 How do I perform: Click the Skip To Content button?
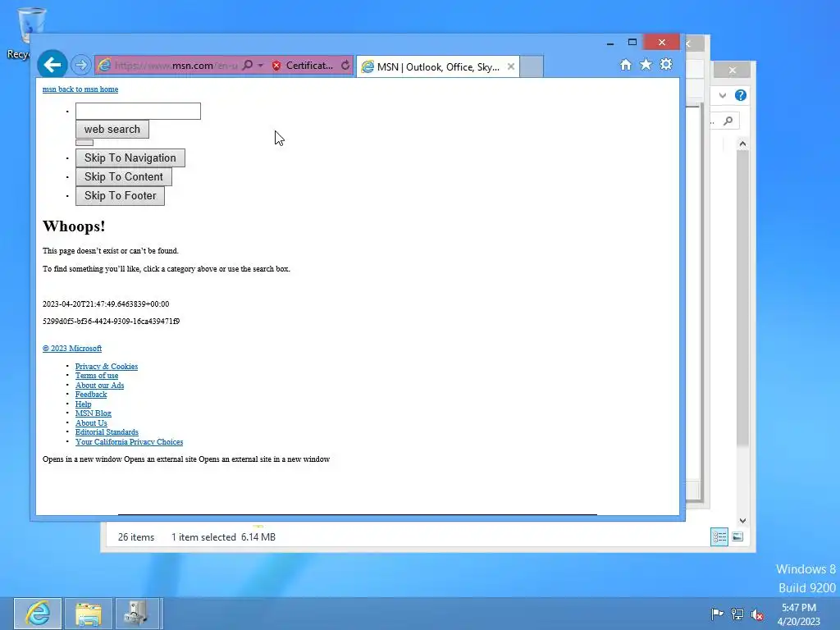point(124,177)
